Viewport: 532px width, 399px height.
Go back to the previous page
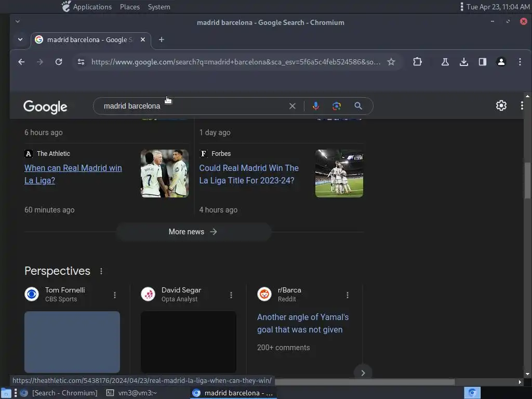coord(21,62)
